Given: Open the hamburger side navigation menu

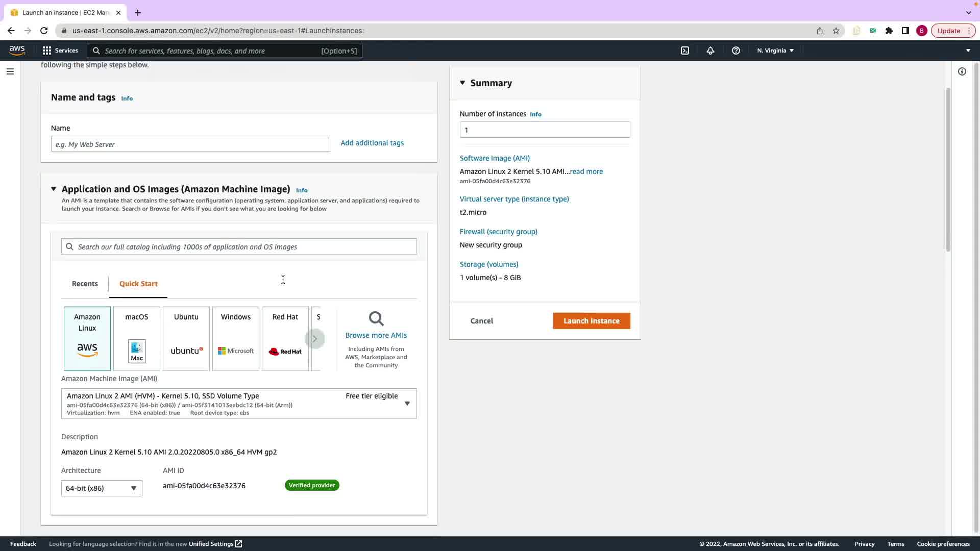Looking at the screenshot, I should 10,71.
